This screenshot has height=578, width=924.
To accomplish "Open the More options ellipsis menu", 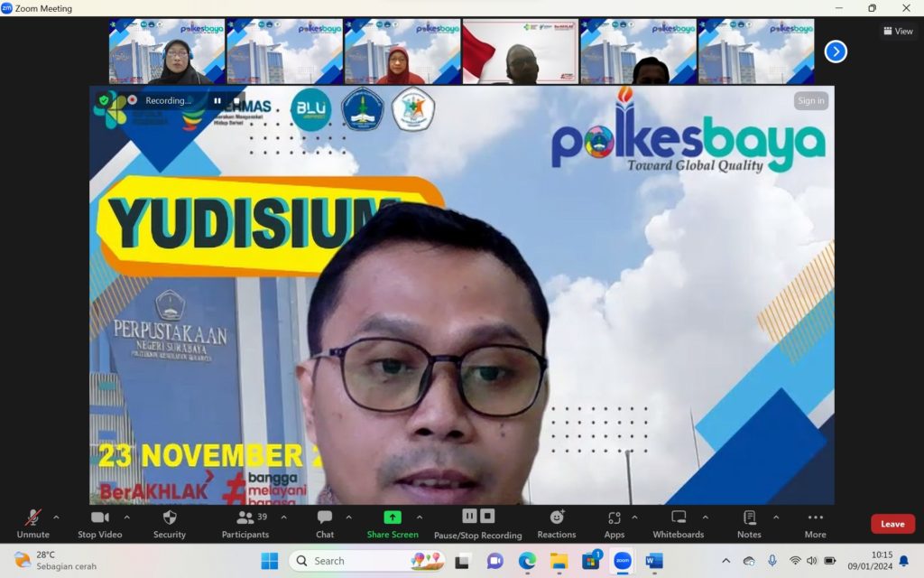I will point(816,524).
